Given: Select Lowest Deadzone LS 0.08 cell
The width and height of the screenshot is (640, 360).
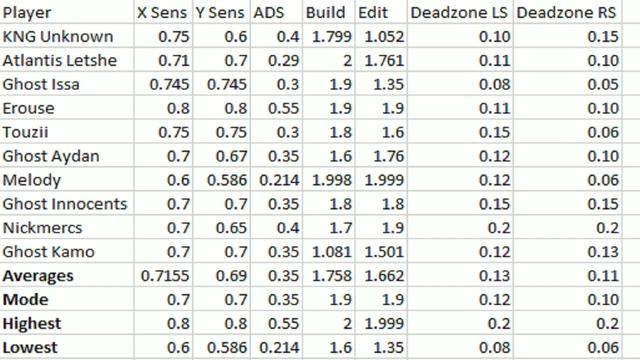Looking at the screenshot, I should [460, 347].
